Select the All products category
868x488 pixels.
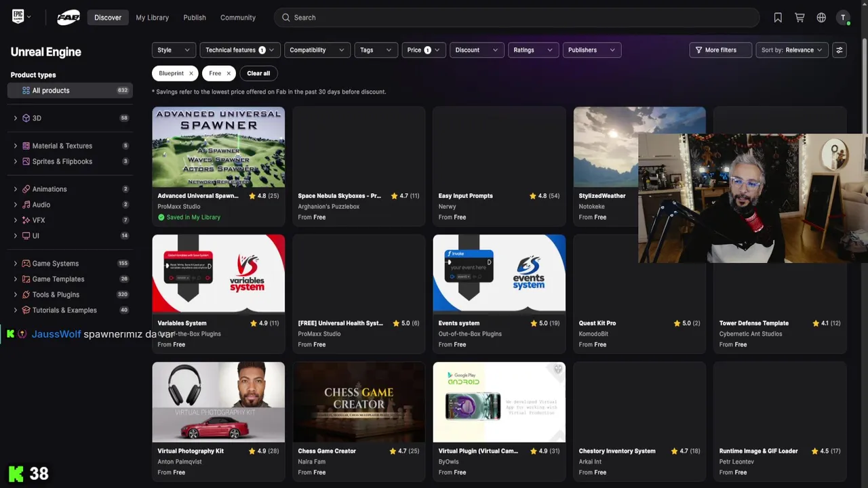70,90
